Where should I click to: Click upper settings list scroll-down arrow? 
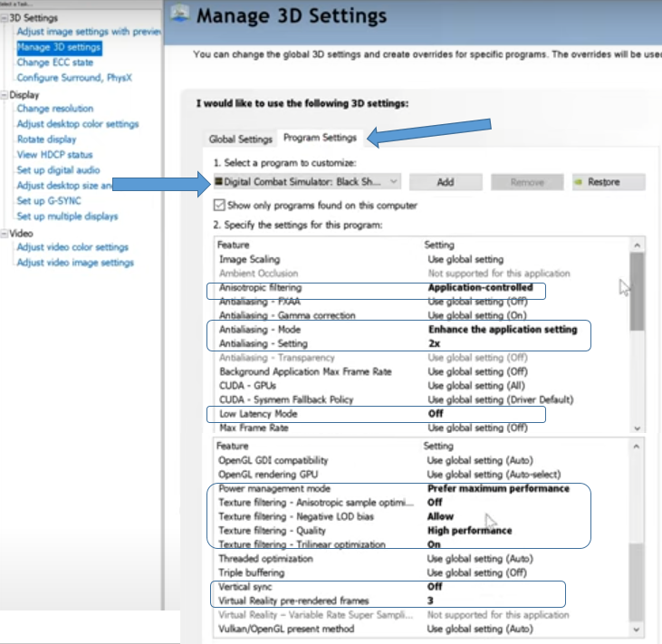637,428
